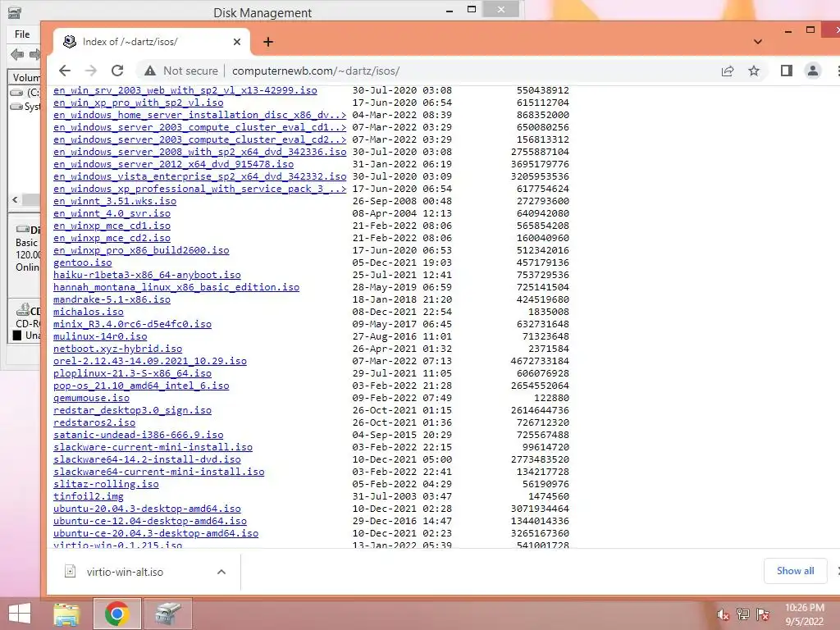Select the Index of /~dartz/isos/ tab
Image resolution: width=840 pixels, height=630 pixels.
[x=152, y=42]
